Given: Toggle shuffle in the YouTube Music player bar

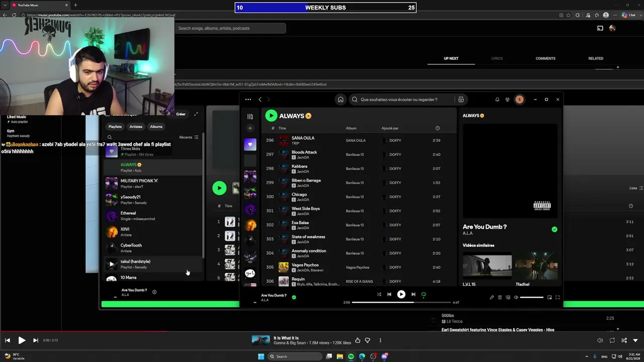Looking at the screenshot, I should click(x=624, y=340).
